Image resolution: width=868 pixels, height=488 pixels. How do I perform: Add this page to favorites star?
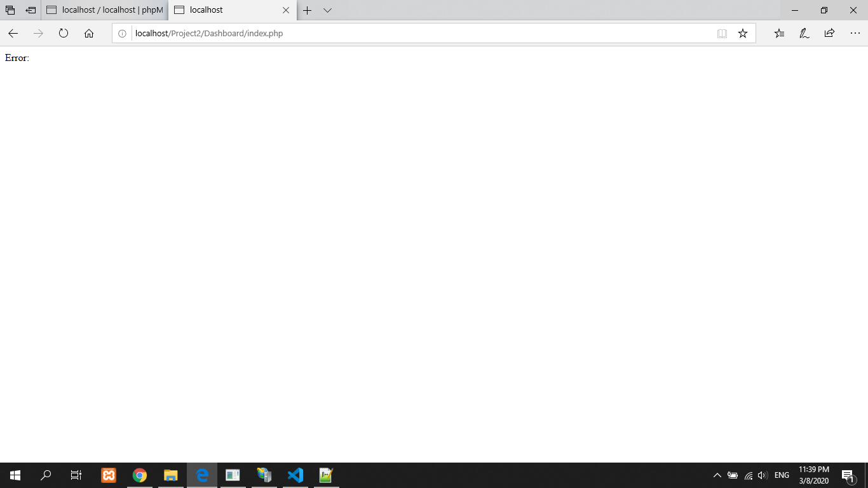[x=743, y=34]
